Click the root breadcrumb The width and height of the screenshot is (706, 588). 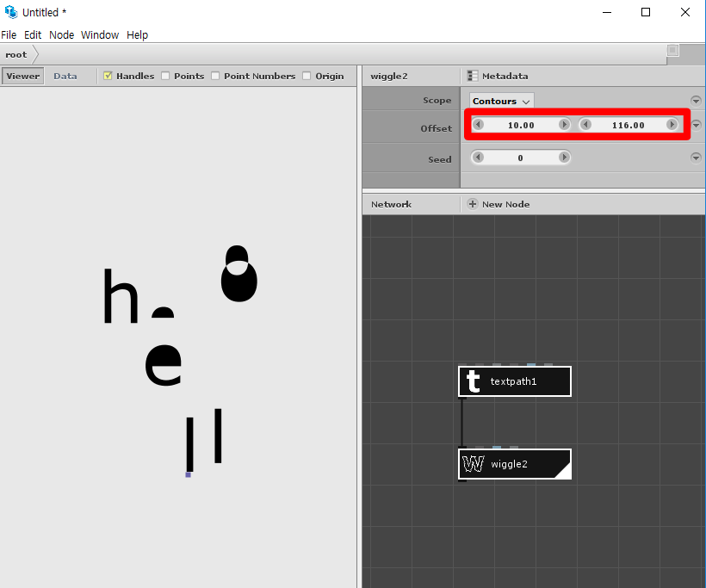(16, 54)
